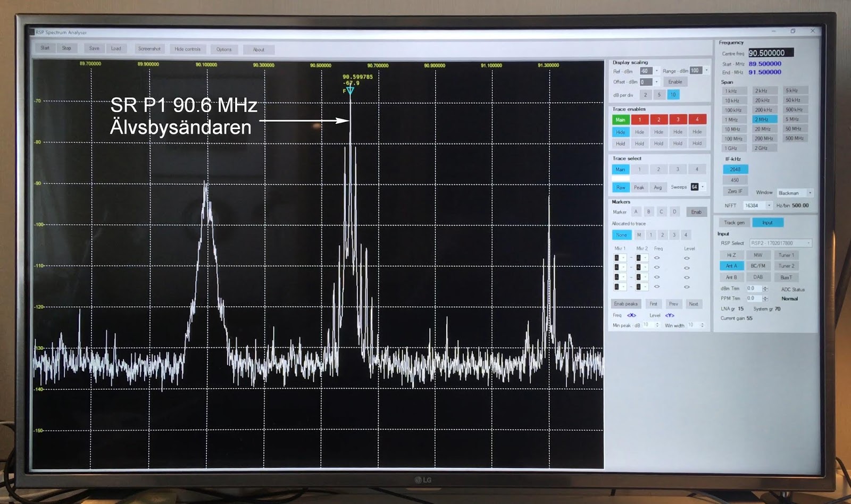Viewport: 851px width, 504px height.
Task: Save the current settings
Action: (x=94, y=48)
